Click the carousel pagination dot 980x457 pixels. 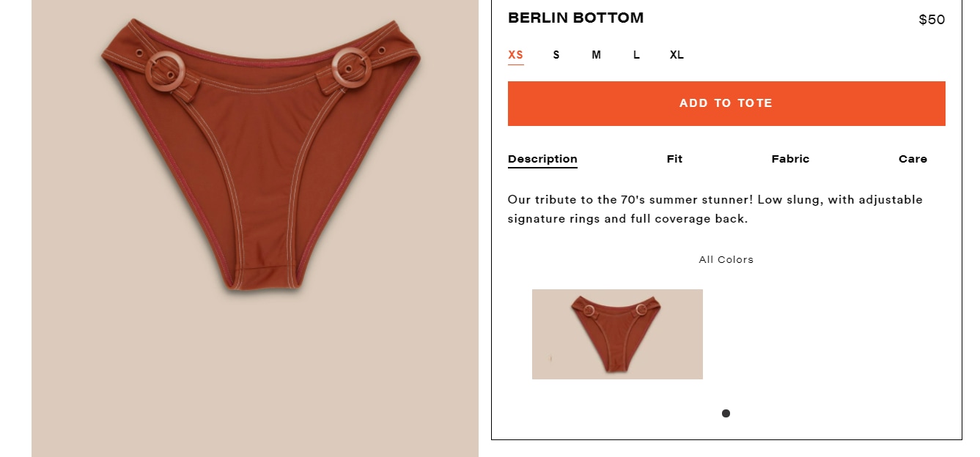coord(726,413)
